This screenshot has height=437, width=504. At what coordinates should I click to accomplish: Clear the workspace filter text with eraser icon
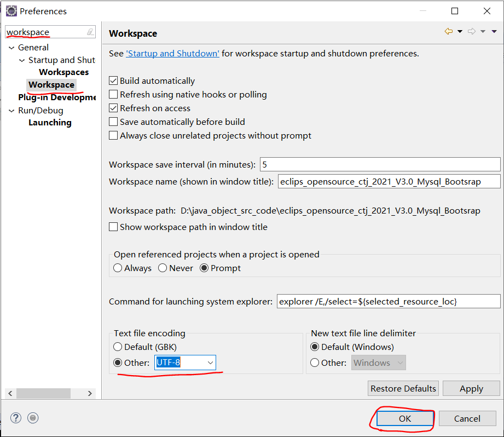(90, 32)
